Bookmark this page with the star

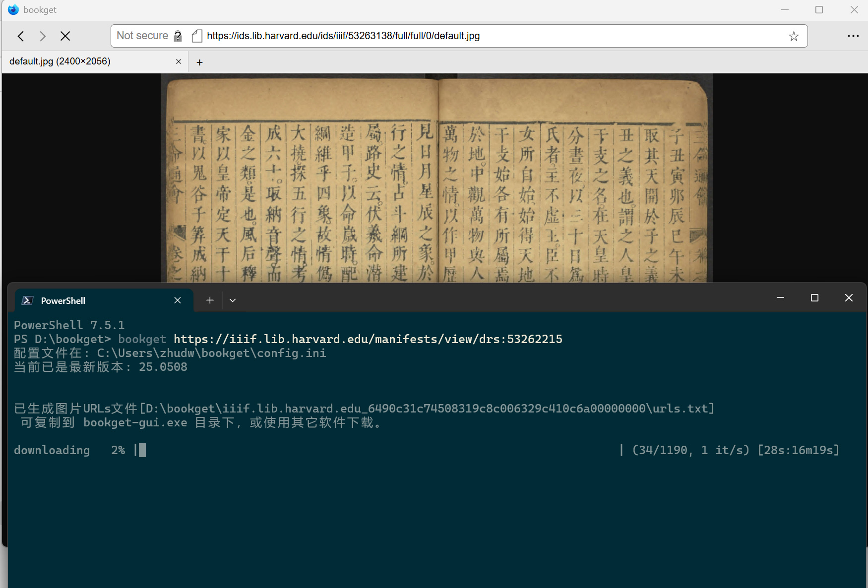pos(794,36)
